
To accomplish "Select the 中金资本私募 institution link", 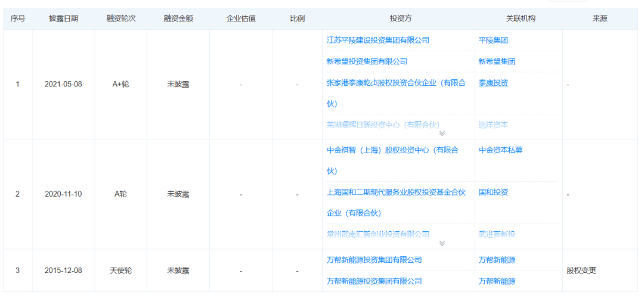I will [500, 150].
